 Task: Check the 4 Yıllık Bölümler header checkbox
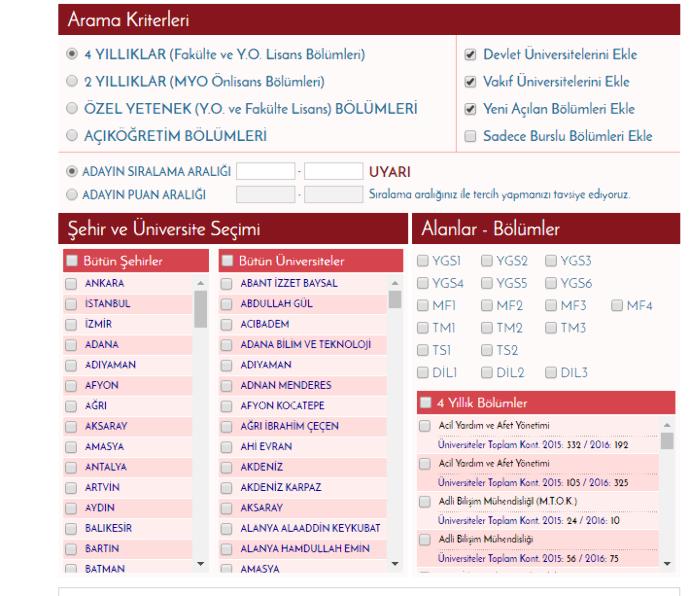click(x=426, y=403)
